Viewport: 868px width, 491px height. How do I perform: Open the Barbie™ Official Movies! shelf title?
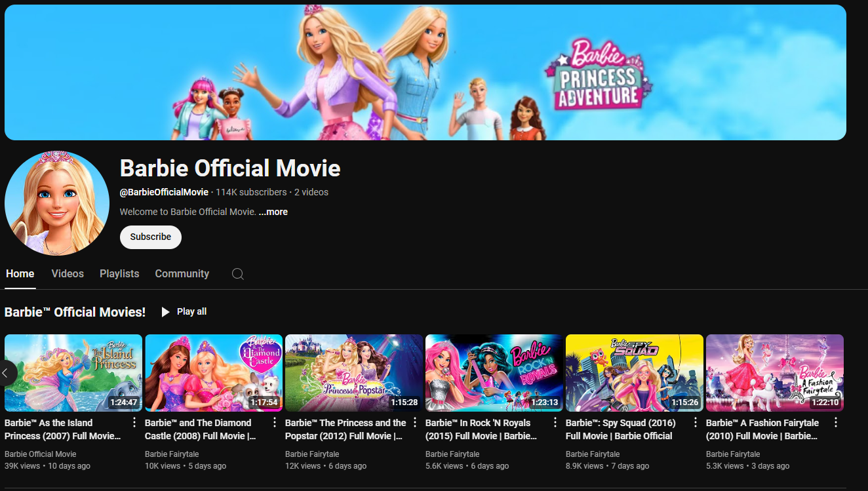click(x=75, y=312)
